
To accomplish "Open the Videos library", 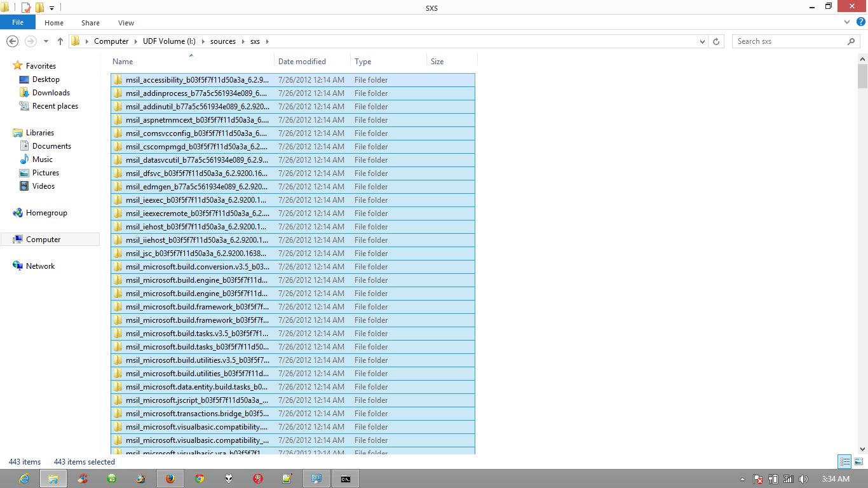I will [43, 186].
